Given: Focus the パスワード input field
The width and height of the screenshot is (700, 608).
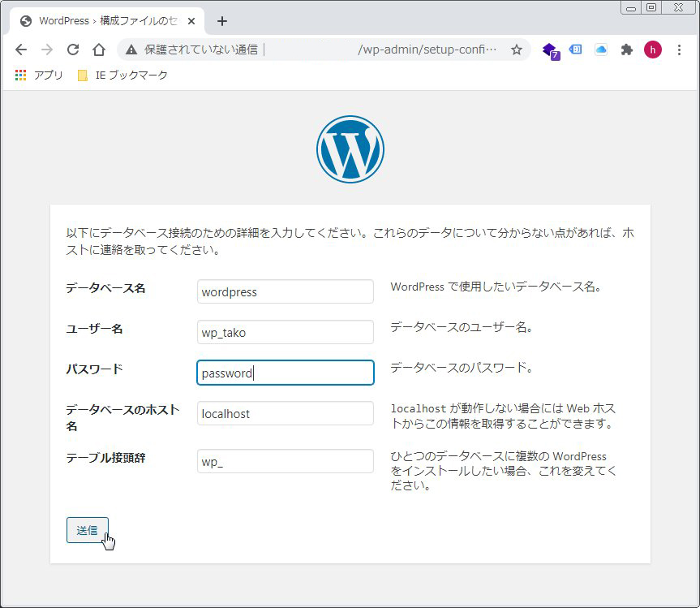Looking at the screenshot, I should 286,373.
